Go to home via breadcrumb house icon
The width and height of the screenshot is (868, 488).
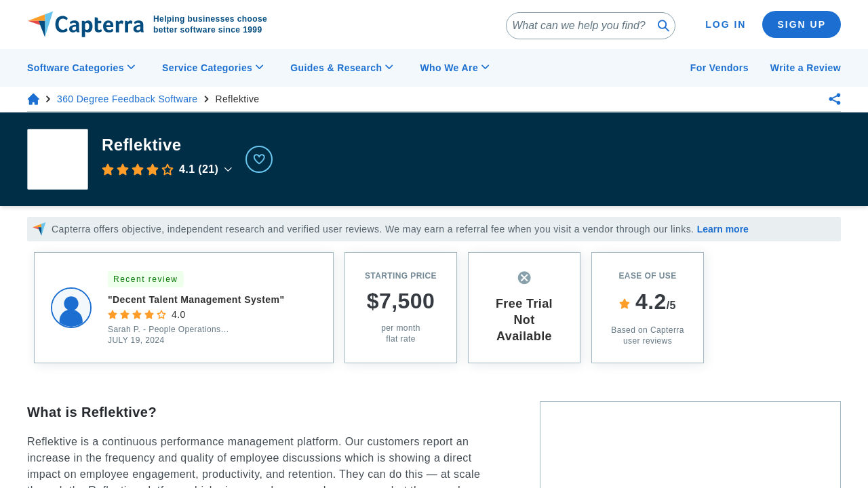pos(33,99)
